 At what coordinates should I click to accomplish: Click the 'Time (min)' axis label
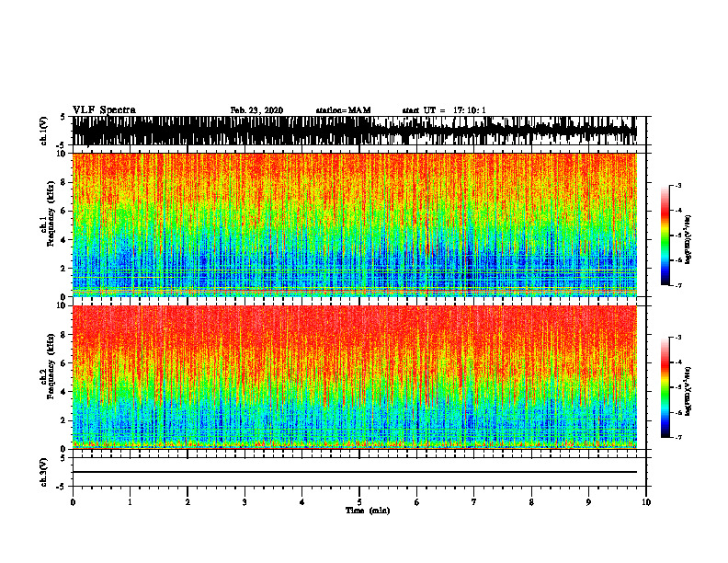pos(368,511)
